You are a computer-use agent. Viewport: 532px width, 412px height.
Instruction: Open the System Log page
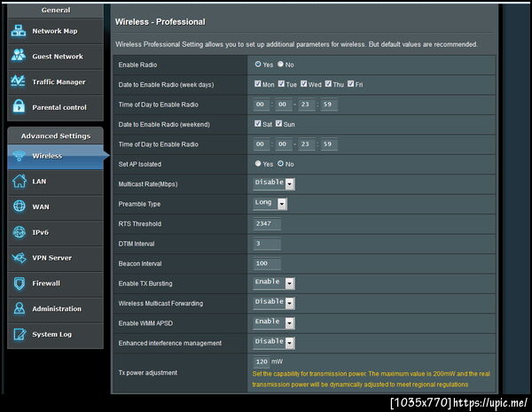click(x=55, y=335)
